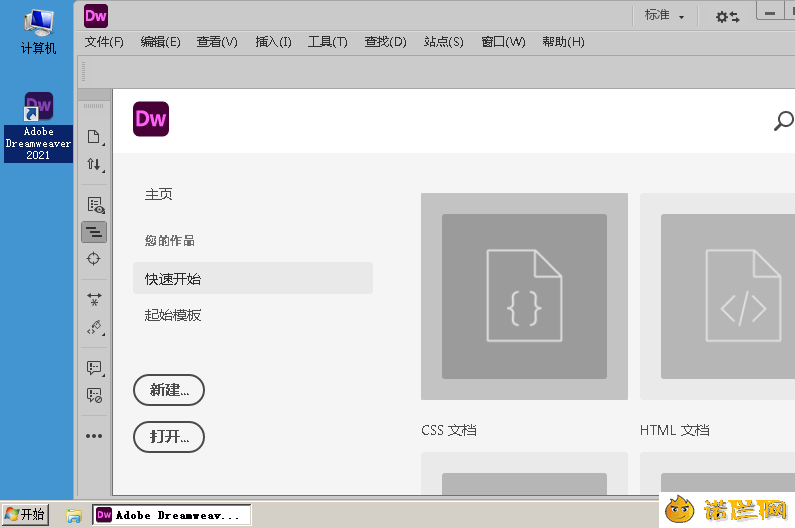Select 您的作品 in sidebar
Viewport: 795px width, 528px height.
coord(170,240)
